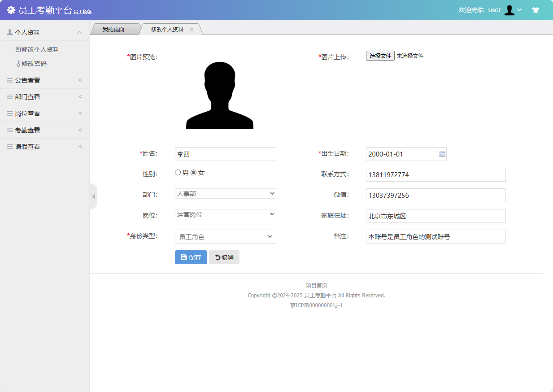Open the 项目首页 footer link

click(x=317, y=285)
